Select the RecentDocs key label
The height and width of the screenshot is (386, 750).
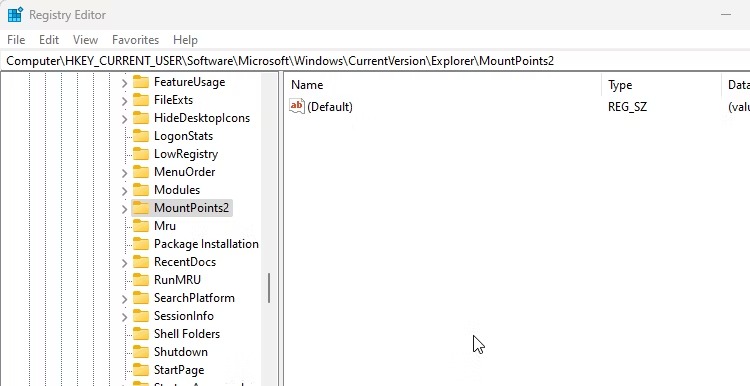pyautogui.click(x=185, y=262)
